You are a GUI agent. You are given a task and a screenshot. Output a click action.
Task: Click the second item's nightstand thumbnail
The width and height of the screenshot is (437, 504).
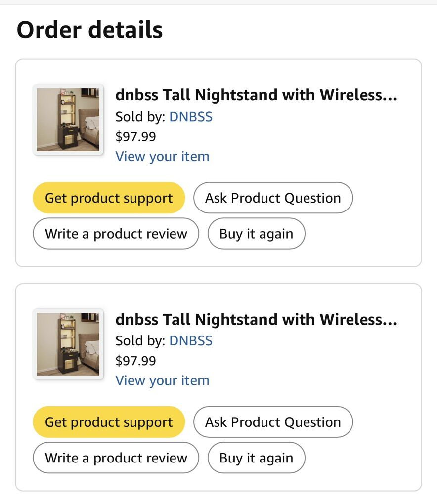[x=68, y=344]
